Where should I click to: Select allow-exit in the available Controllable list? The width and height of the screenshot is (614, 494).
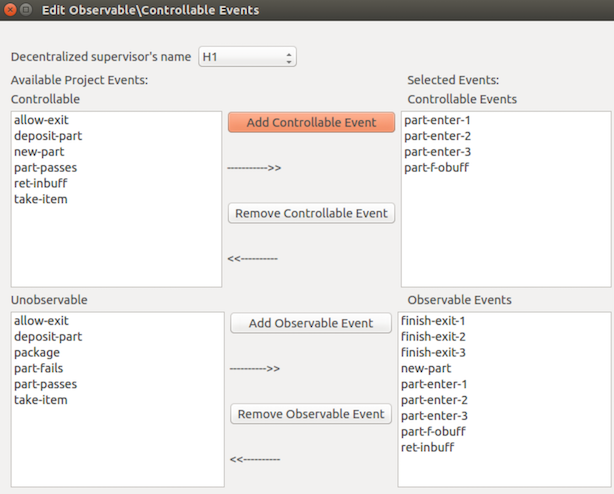(41, 120)
